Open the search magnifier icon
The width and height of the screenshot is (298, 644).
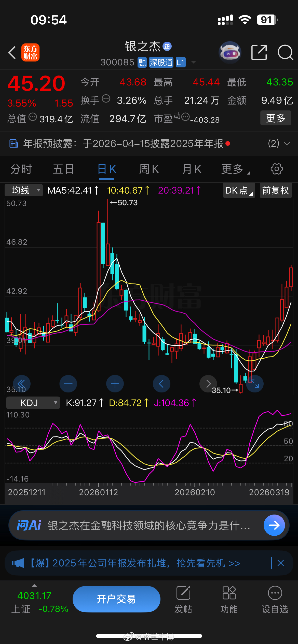[285, 53]
